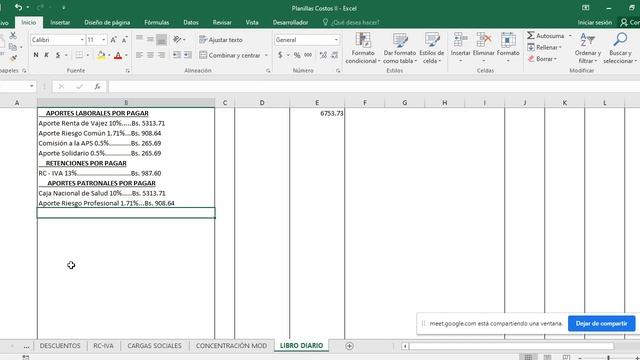Screen dimensions: 640x360
Task: Click Ajustar texto button
Action: pos(221,40)
